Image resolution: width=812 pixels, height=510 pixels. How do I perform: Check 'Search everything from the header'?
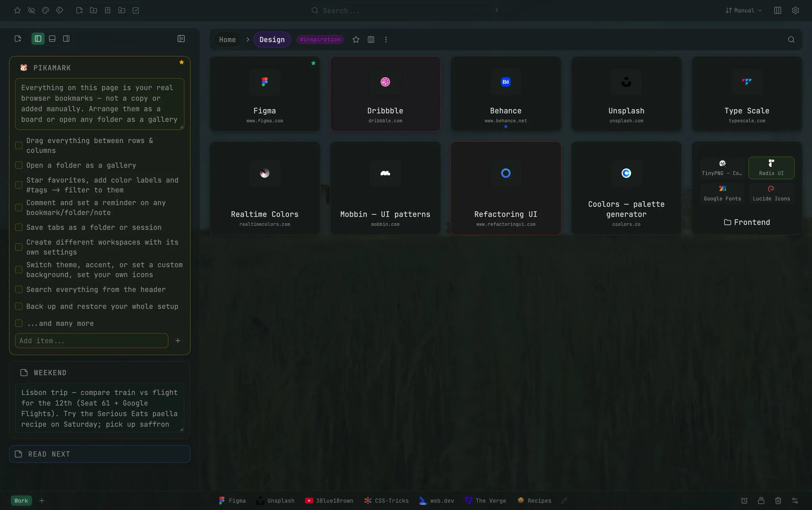pyautogui.click(x=19, y=290)
